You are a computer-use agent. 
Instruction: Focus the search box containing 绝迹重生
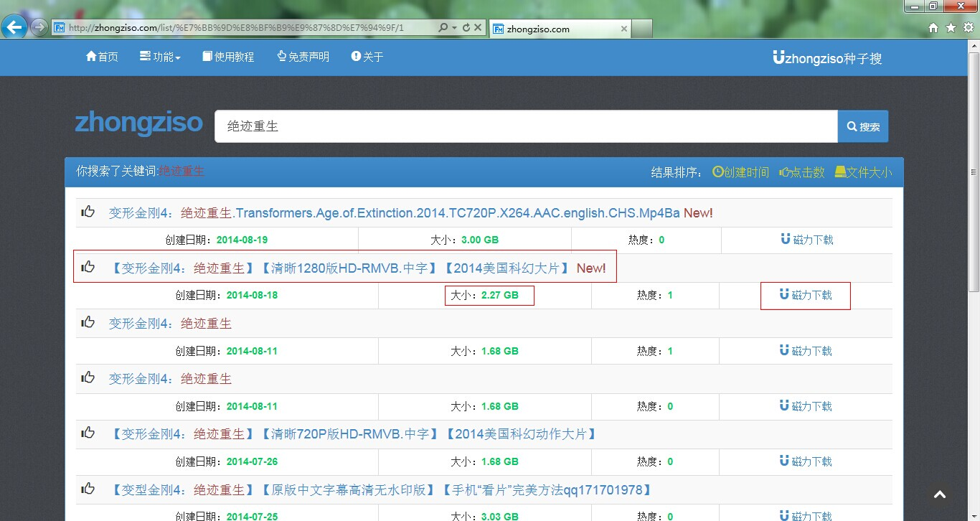point(526,126)
